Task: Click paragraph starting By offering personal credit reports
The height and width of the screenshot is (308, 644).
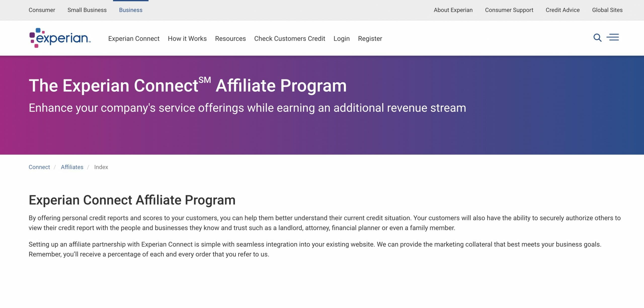Action: (325, 223)
